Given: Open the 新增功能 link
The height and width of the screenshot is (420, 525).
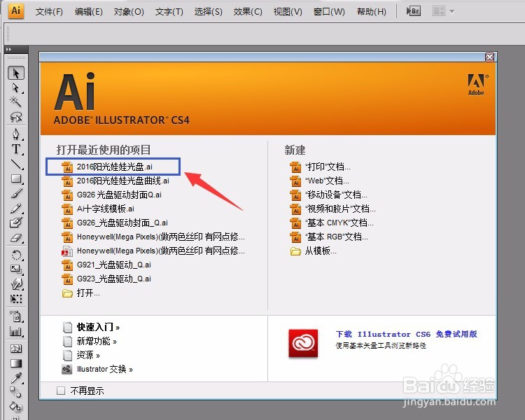Looking at the screenshot, I should click(90, 342).
